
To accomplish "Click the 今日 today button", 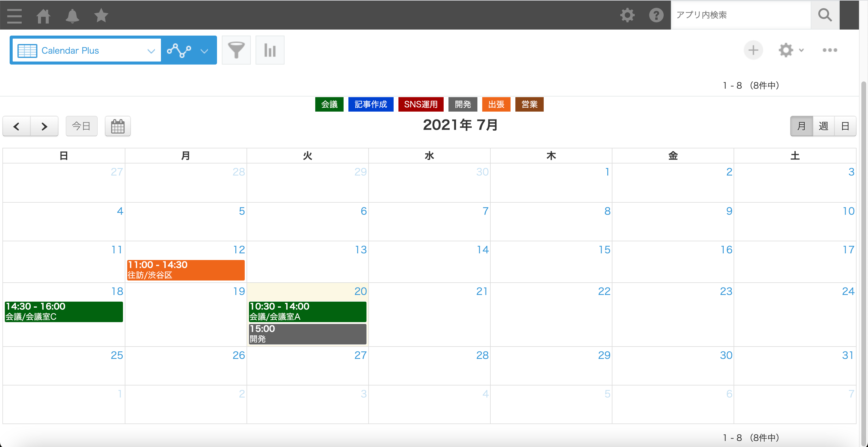I will 82,126.
